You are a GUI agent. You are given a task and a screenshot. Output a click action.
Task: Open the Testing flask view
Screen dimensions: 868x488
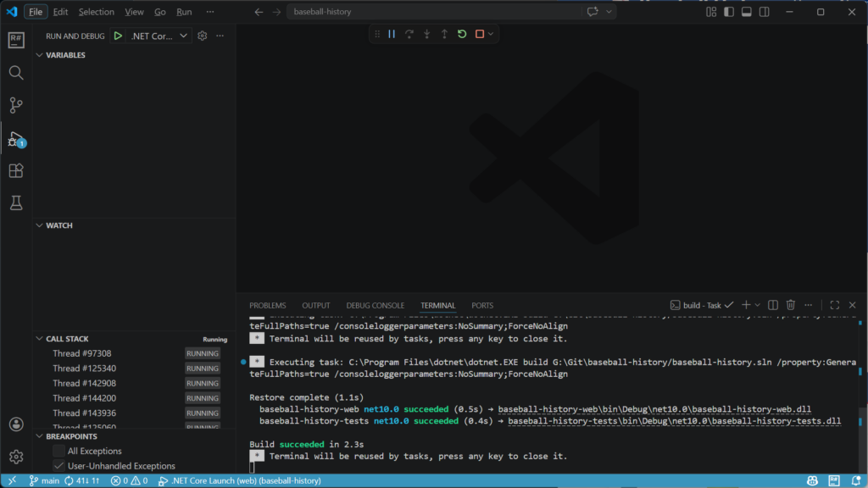click(16, 202)
